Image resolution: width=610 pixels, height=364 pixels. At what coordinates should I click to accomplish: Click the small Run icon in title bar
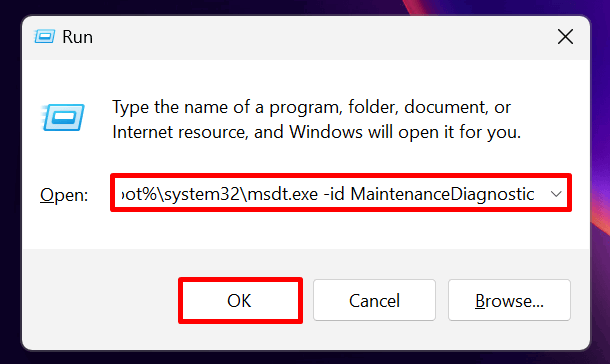click(x=44, y=37)
